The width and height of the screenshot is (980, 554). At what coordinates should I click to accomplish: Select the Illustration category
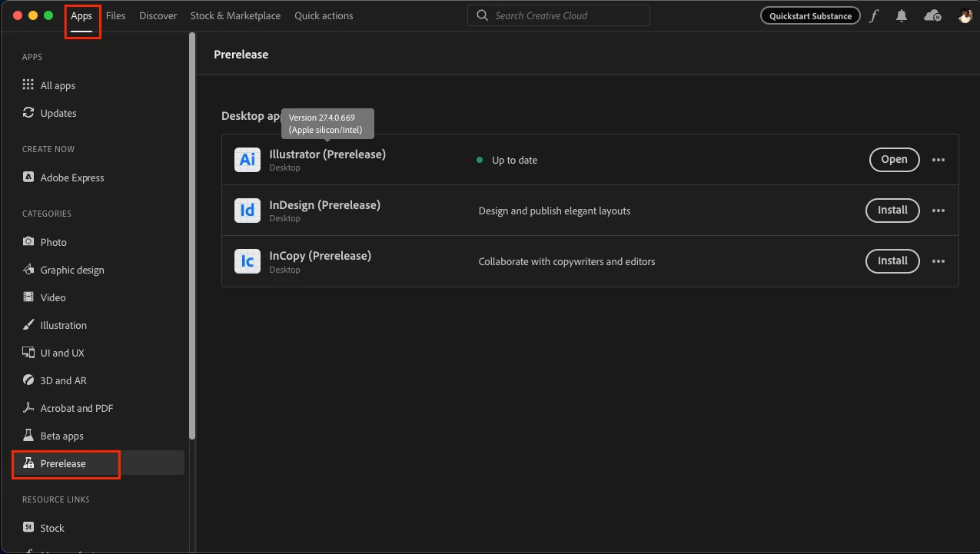point(63,326)
